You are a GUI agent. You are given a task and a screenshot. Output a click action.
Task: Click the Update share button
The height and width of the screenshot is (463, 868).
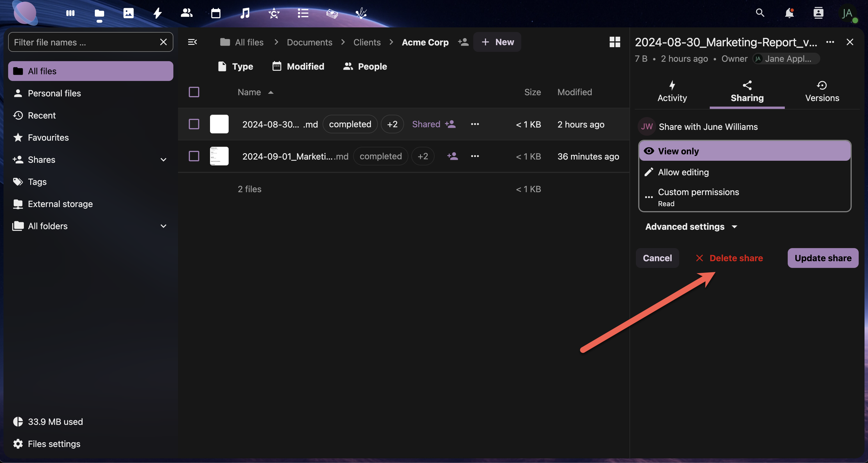click(x=823, y=258)
